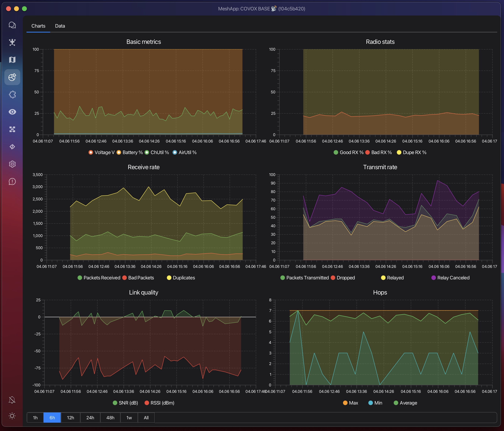The width and height of the screenshot is (504, 431).
Task: Open the eye monitor sidebar icon
Action: pyautogui.click(x=12, y=112)
